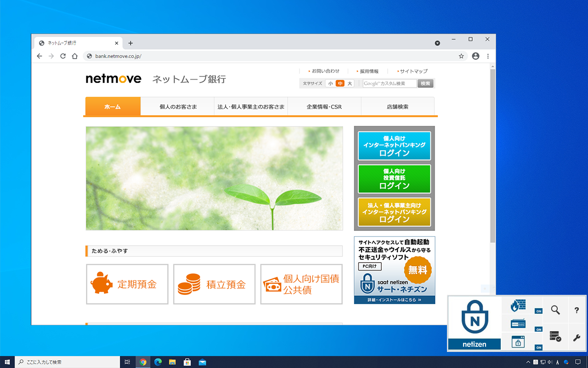This screenshot has width=588, height=368.
Task: Set font size to 大
Action: click(x=350, y=84)
